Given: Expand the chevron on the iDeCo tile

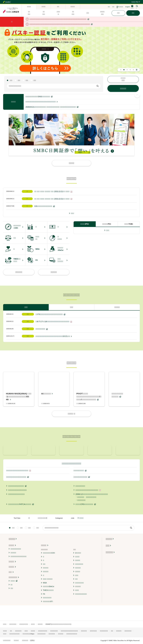Looking at the screenshot, I should (67, 249).
